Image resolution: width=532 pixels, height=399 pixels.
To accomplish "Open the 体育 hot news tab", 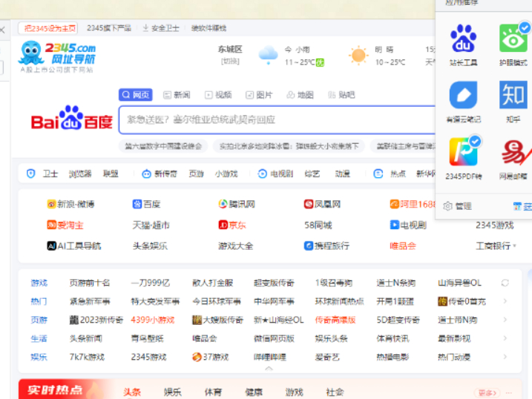I will tap(213, 392).
